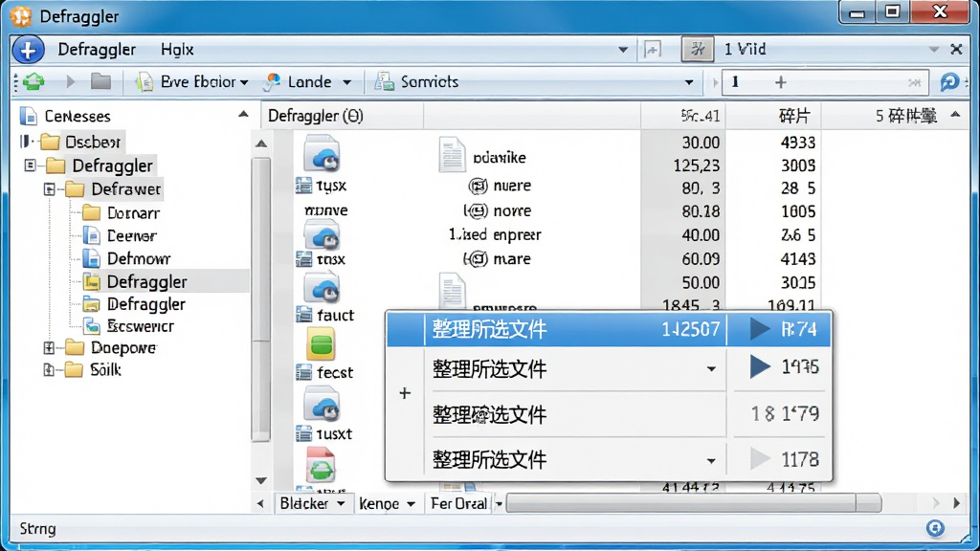
Task: Click the 5 碎片量 column header
Action: (x=896, y=116)
